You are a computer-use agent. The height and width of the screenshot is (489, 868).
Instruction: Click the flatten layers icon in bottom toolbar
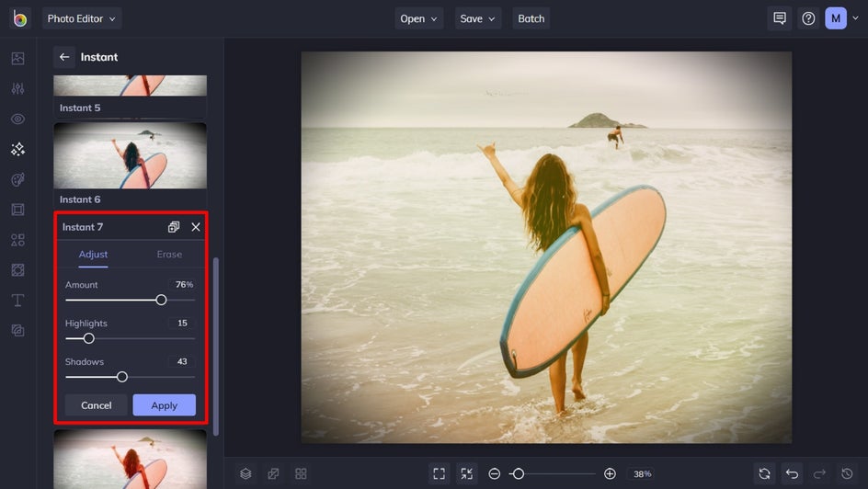273,473
